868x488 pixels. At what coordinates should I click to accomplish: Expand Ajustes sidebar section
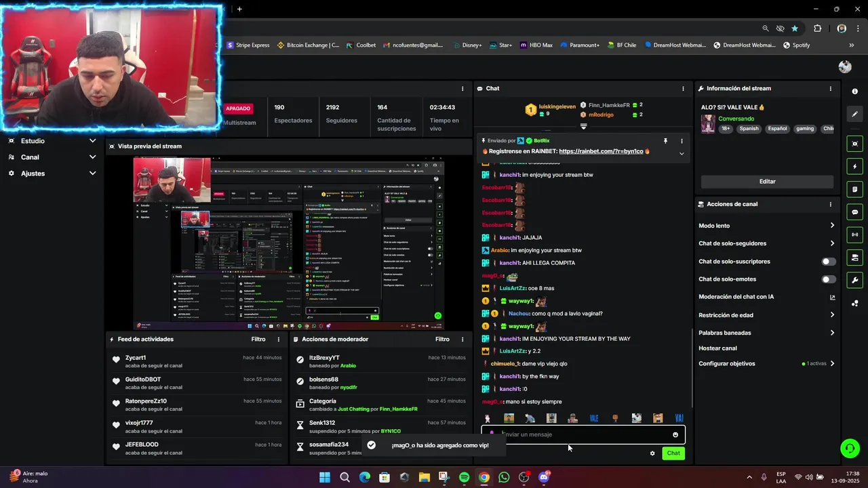pos(52,174)
